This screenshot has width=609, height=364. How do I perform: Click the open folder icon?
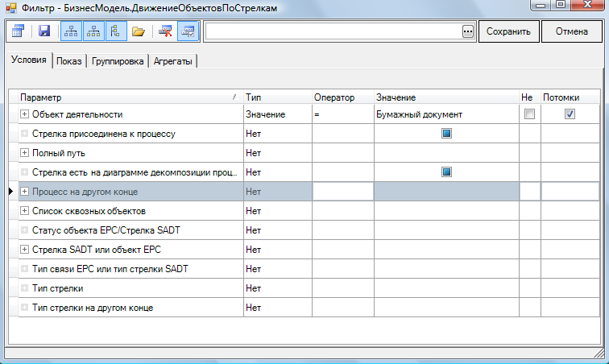pos(139,31)
